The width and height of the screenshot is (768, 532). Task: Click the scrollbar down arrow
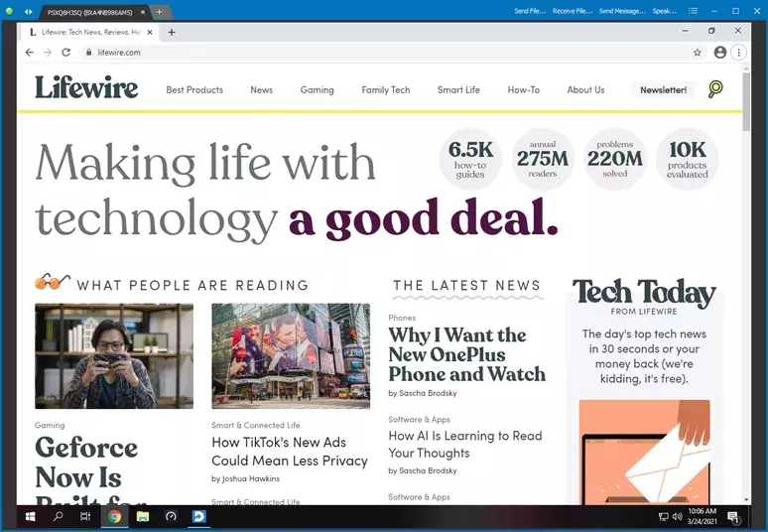(746, 500)
